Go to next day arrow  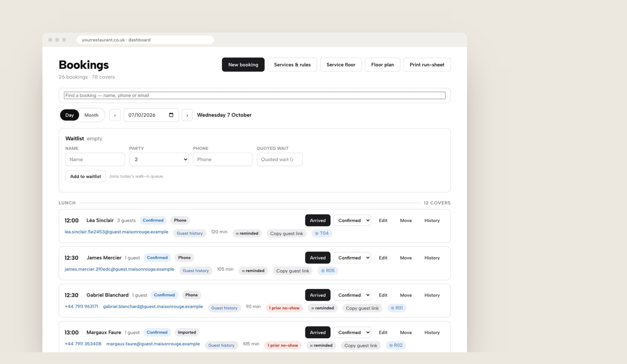pyautogui.click(x=187, y=115)
